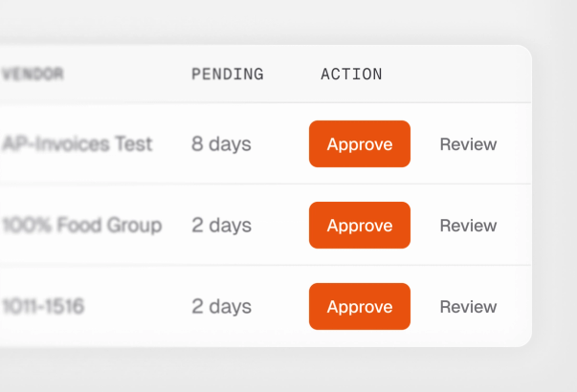Screen dimensions: 577x392
Task: Click the Pending column header
Action: 227,74
